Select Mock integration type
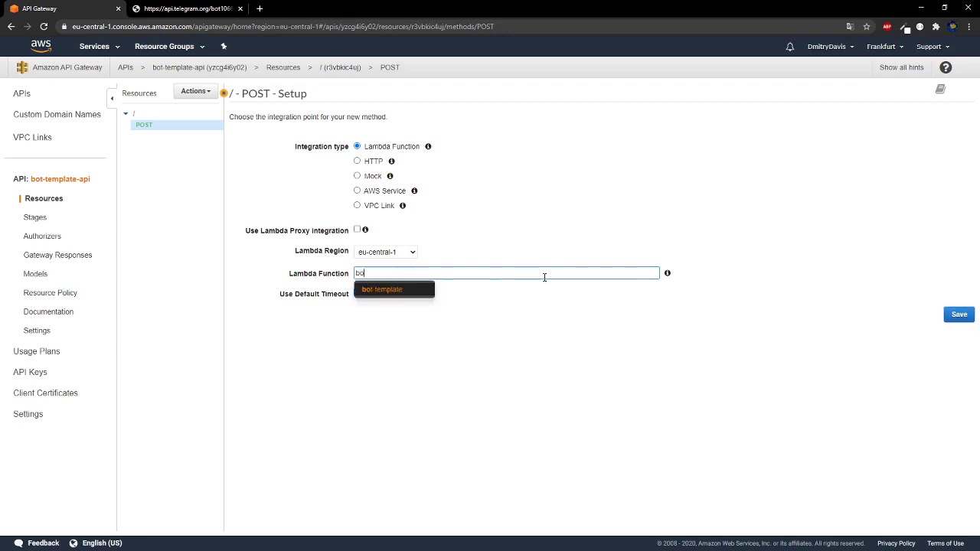This screenshot has width=980, height=551. [357, 175]
